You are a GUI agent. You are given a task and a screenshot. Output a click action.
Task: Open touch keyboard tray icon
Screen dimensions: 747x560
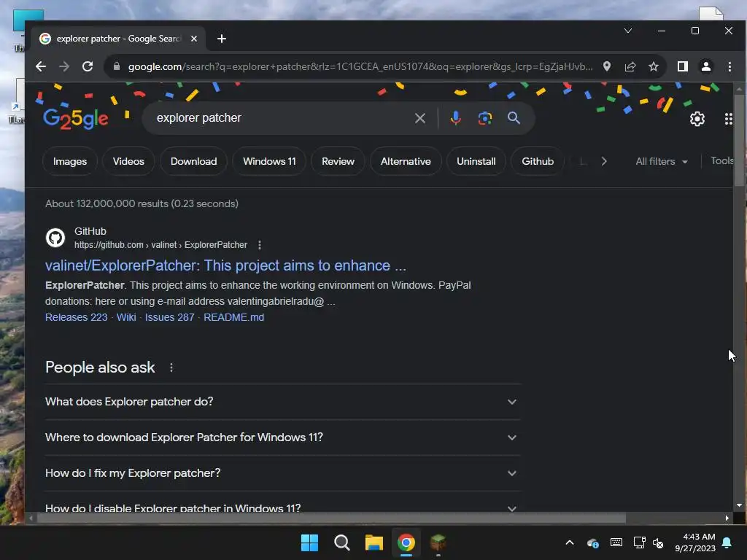[x=616, y=542]
